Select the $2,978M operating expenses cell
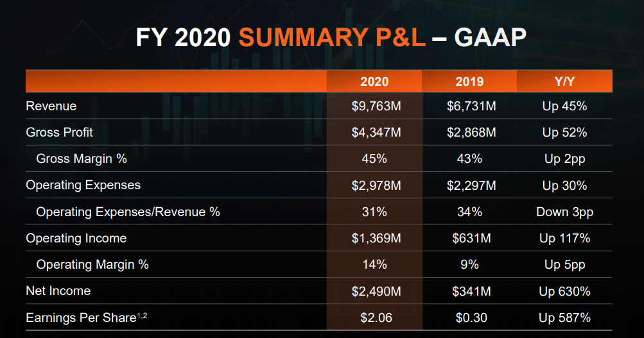 [376, 186]
